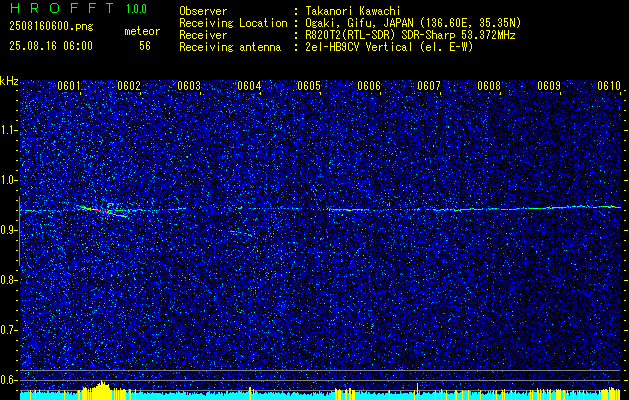This screenshot has height=400, width=629.
Task: Click the date stamp 25.08.16 06:00
Action: coord(51,46)
